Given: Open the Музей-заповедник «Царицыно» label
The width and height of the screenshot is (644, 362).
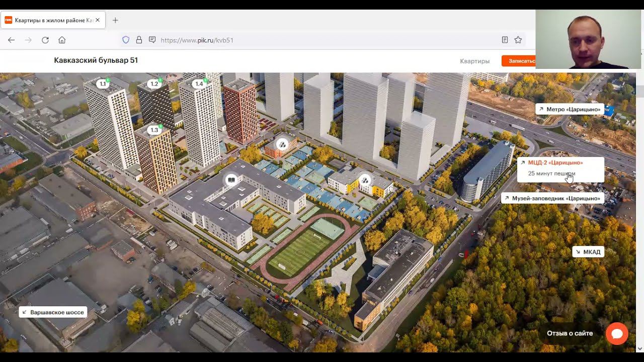Looking at the screenshot, I should (x=552, y=198).
